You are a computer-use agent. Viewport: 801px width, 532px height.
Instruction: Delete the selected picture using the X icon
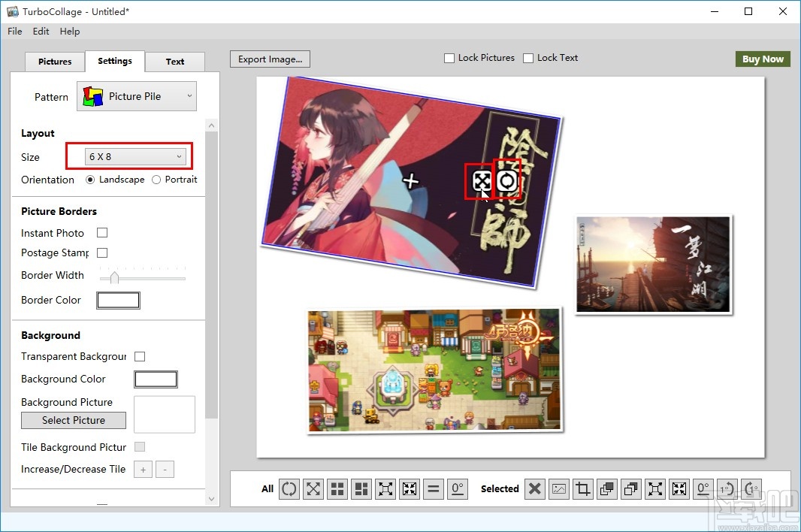pyautogui.click(x=534, y=488)
